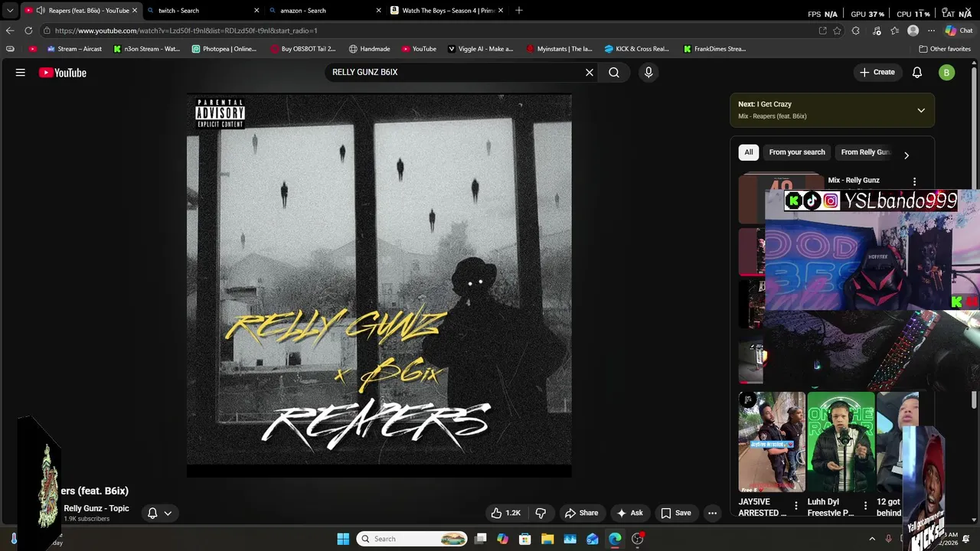980x551 pixels.
Task: Save the video to a playlist
Action: click(675, 513)
